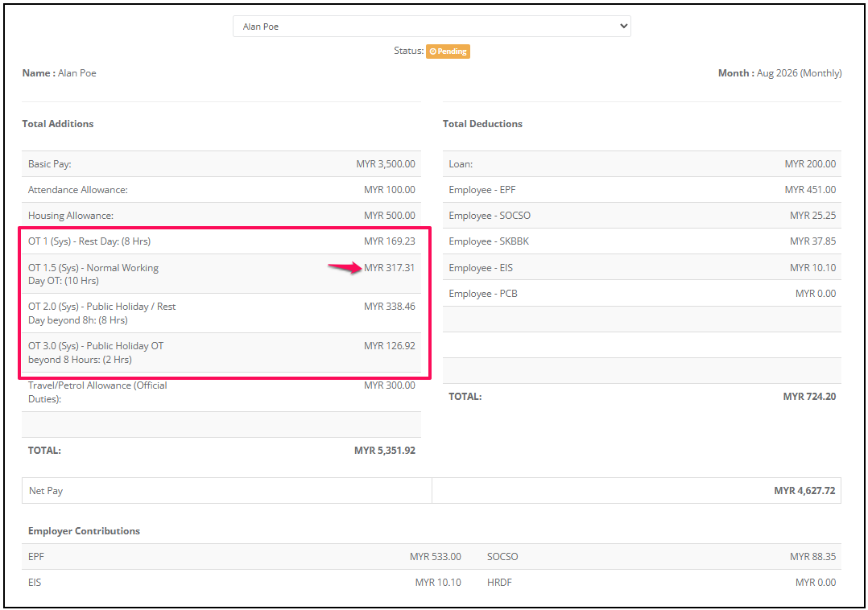The image size is (868, 610).
Task: Click the dropdown chevron arrow icon
Action: (623, 26)
